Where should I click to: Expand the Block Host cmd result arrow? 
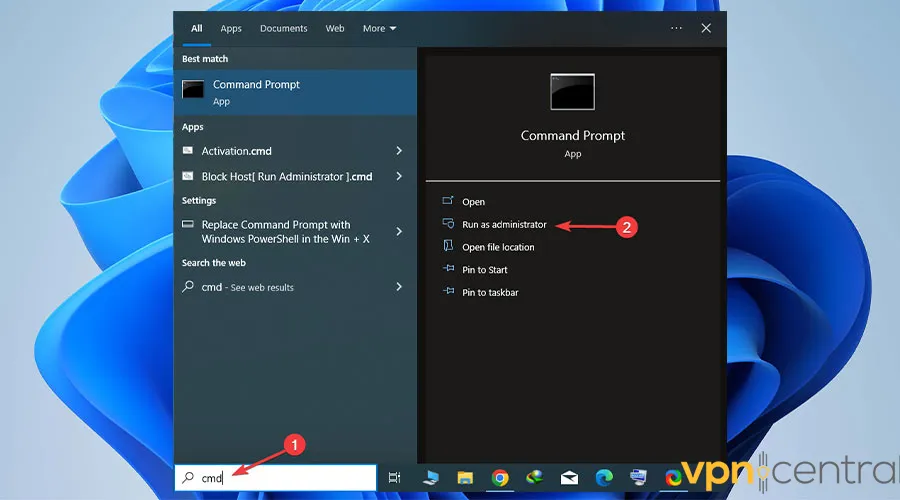399,176
